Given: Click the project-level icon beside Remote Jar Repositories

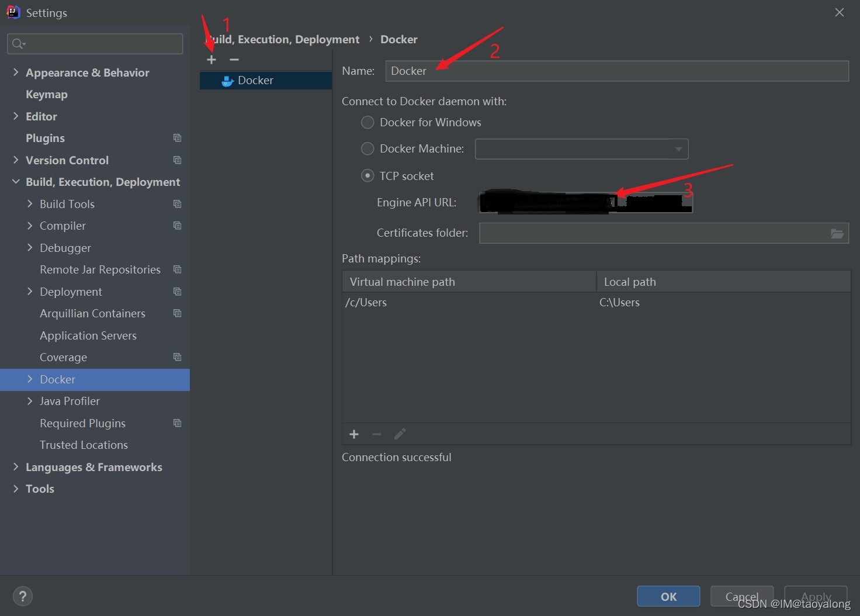Looking at the screenshot, I should point(177,269).
